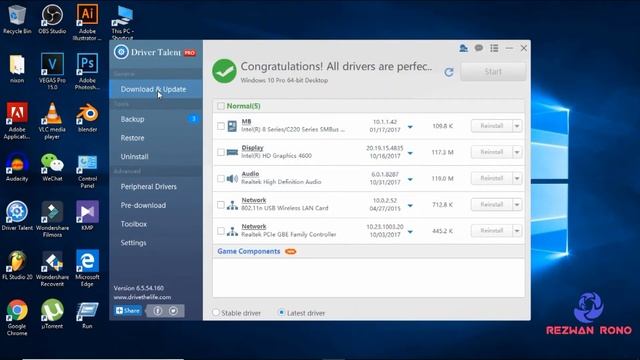
Task: Open the Game Components section
Action: (x=249, y=251)
